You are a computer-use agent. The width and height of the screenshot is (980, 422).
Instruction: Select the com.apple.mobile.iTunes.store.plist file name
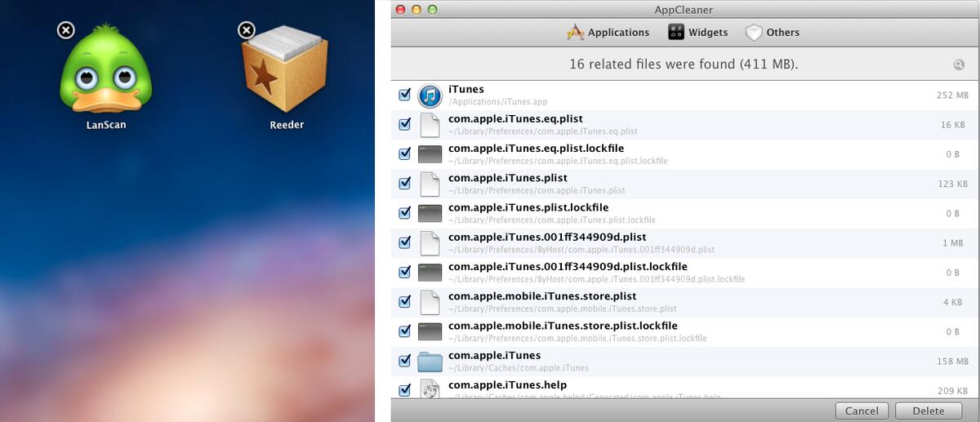pos(542,296)
